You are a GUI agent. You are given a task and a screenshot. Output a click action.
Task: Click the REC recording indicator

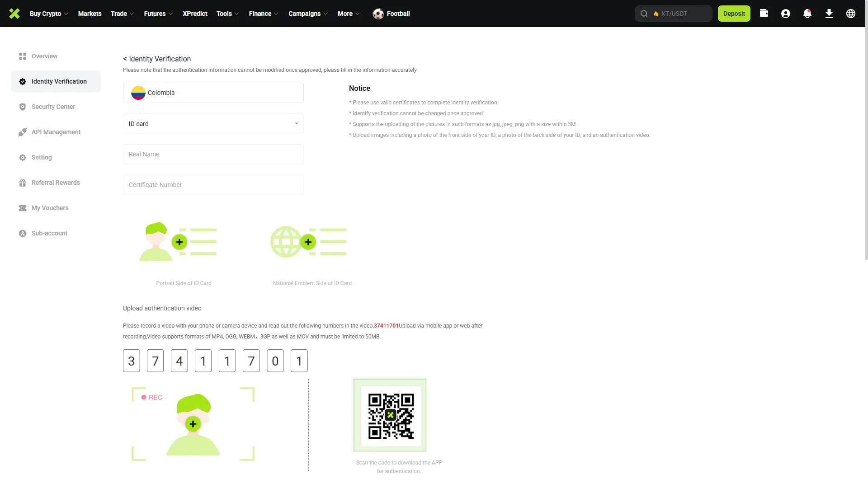click(x=152, y=397)
